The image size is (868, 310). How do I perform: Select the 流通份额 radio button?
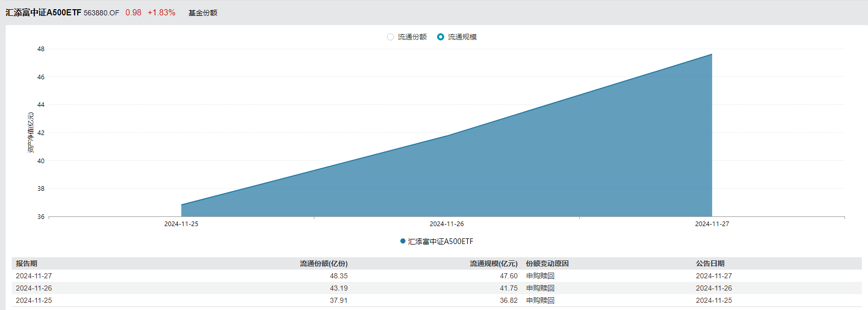[391, 37]
